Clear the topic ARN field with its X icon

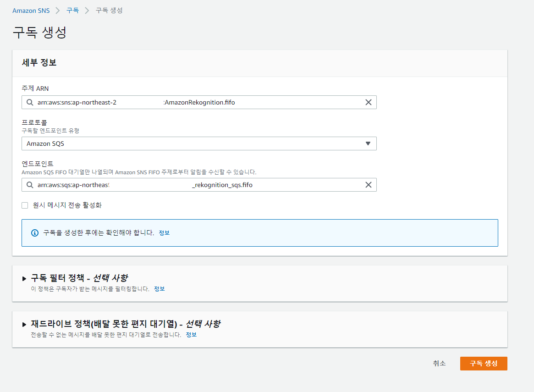click(368, 102)
